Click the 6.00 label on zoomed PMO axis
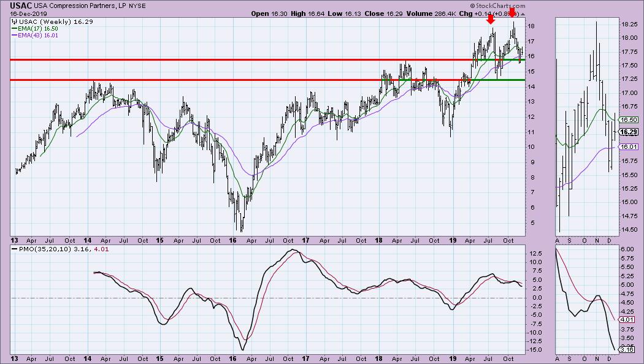This screenshot has height=364, width=644. pyautogui.click(x=628, y=249)
